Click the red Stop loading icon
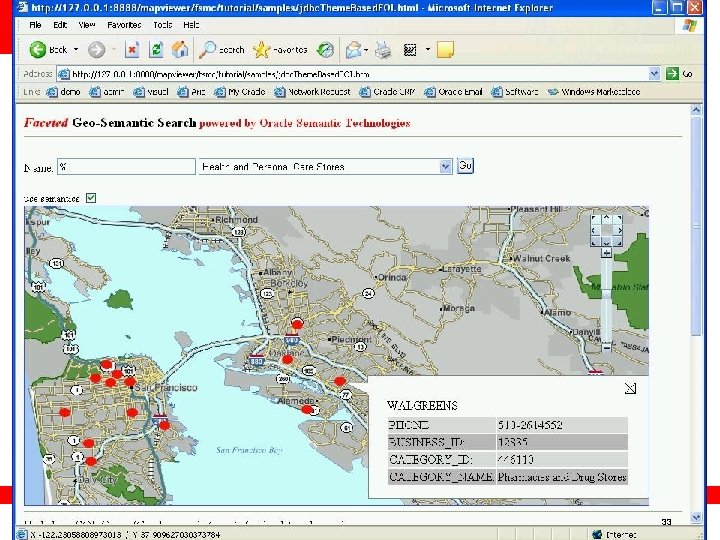This screenshot has height=540, width=720. tap(131, 49)
